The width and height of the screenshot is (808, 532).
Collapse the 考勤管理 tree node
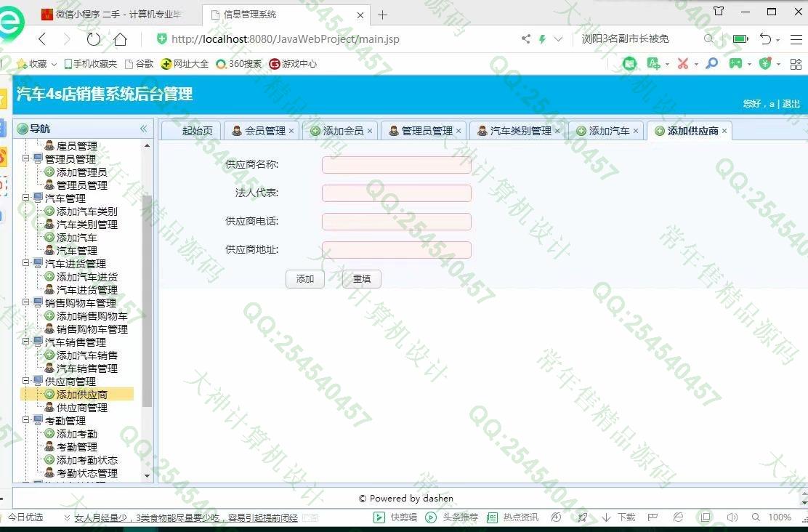coord(27,420)
